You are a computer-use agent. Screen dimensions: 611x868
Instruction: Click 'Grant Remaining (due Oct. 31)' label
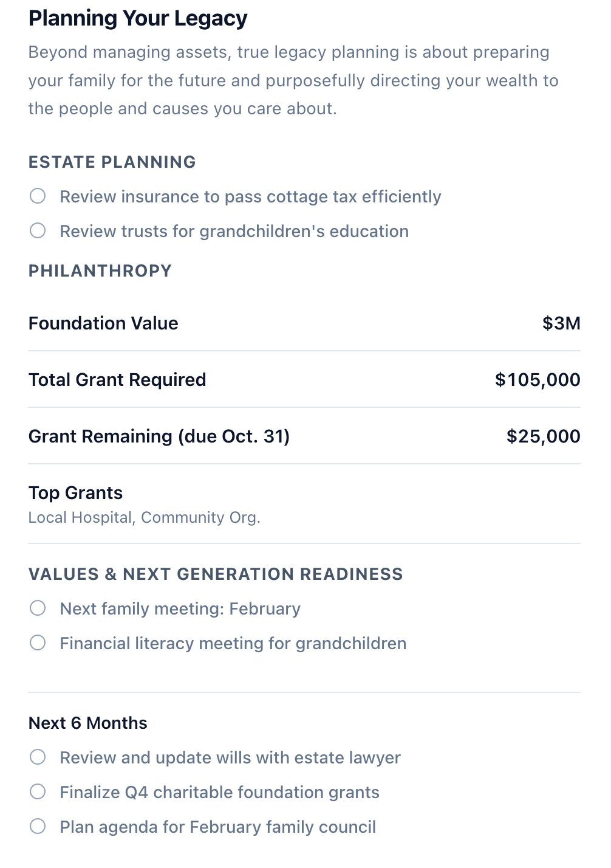point(159,436)
